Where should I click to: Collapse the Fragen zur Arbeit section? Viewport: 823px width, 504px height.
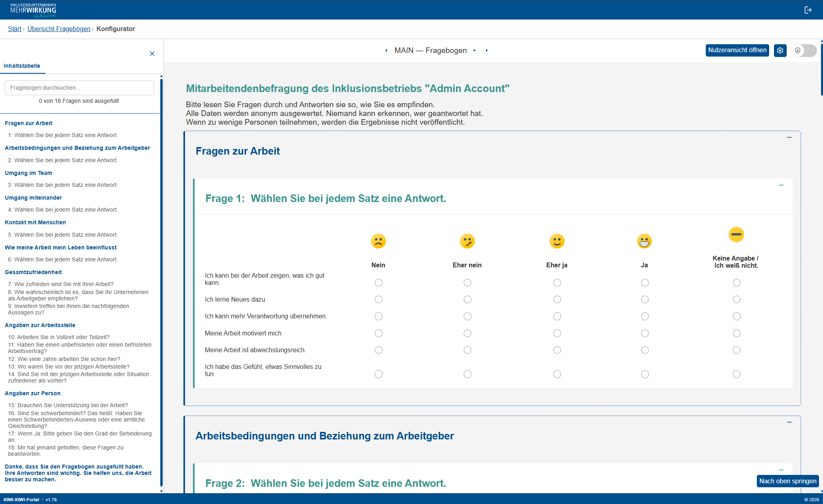789,137
